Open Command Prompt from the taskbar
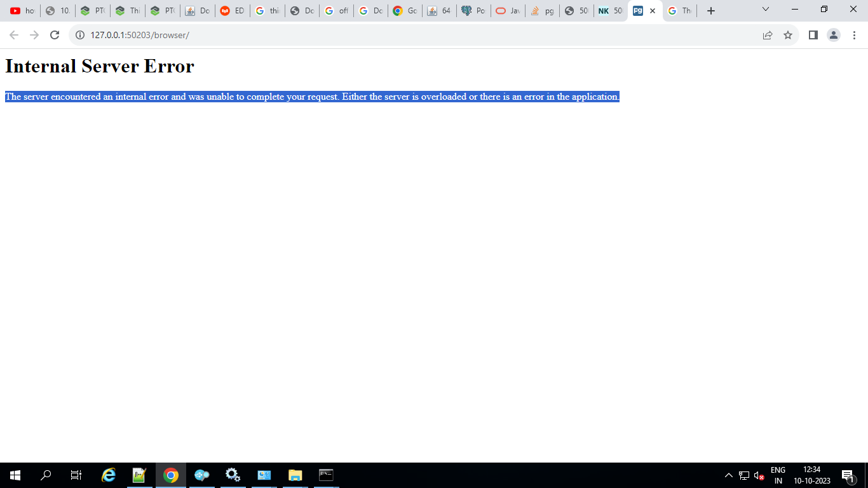Screen dimensions: 868x488 click(x=326, y=475)
